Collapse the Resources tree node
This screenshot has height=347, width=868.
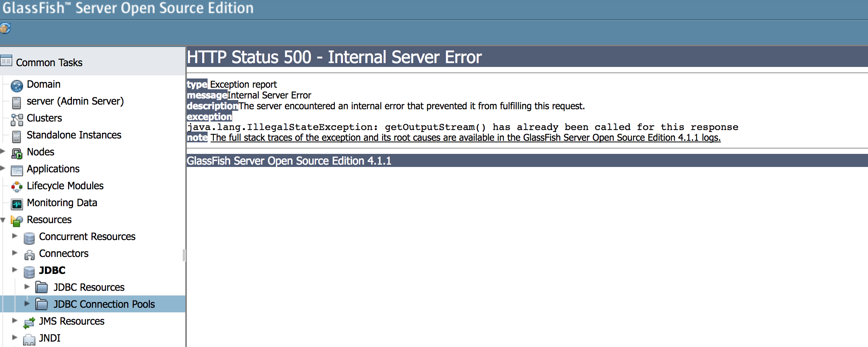tap(3, 220)
